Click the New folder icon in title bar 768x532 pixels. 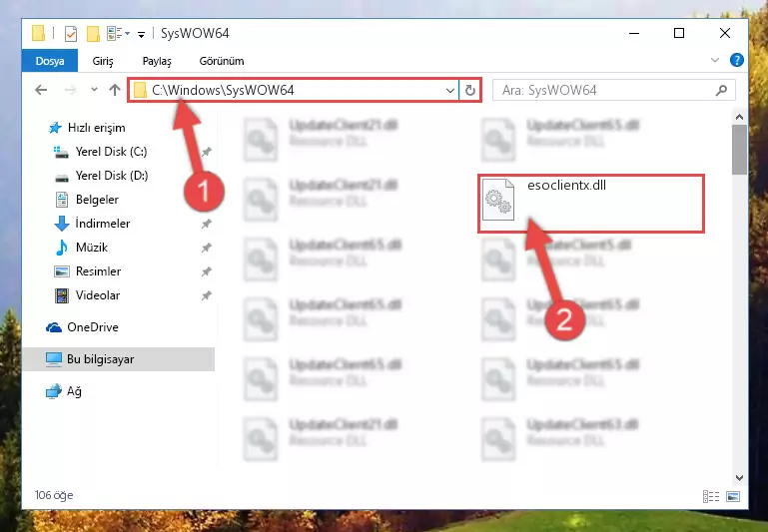[93, 34]
